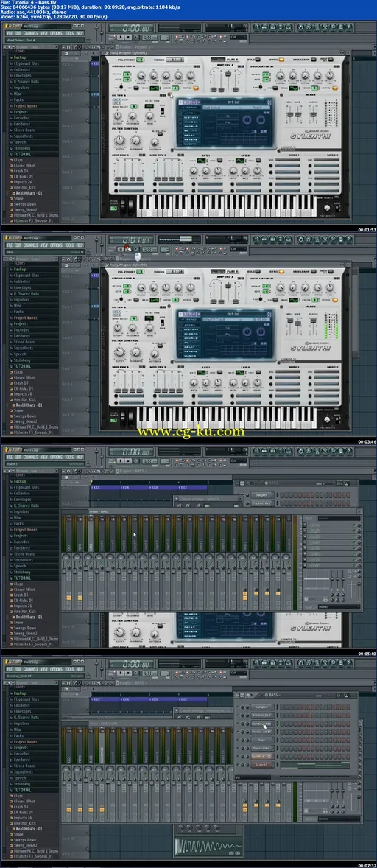Image resolution: width=377 pixels, height=868 pixels.
Task: Click transport play button in 00:07:32 frame
Action: click(x=121, y=673)
